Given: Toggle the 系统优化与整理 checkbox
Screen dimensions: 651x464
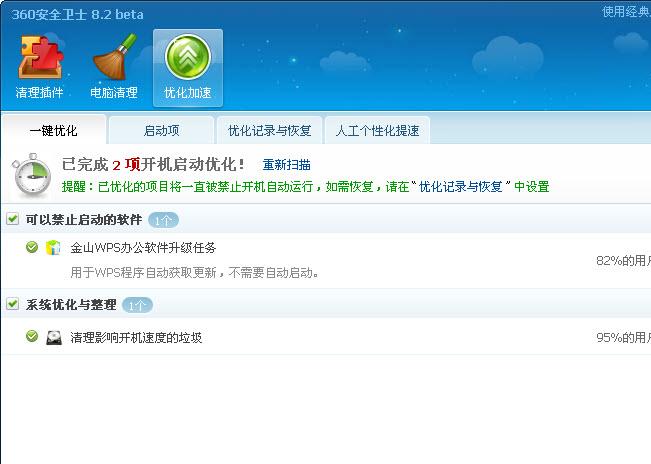Looking at the screenshot, I should click(x=12, y=304).
